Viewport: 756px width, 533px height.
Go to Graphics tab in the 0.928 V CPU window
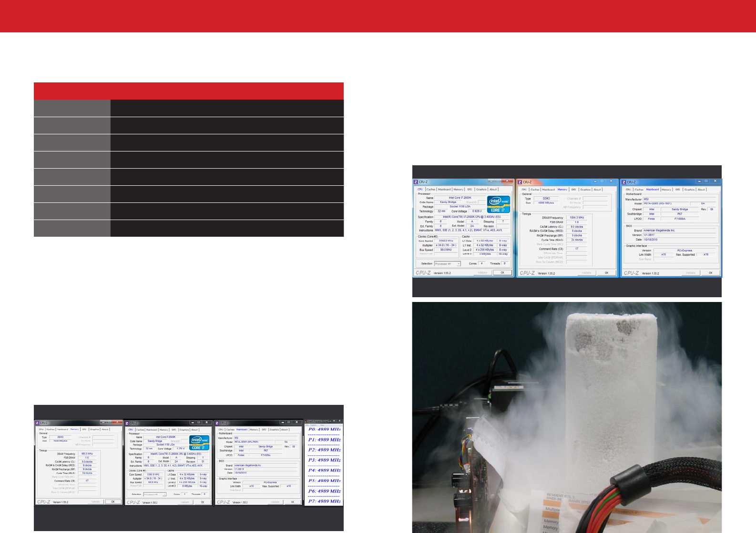[481, 190]
